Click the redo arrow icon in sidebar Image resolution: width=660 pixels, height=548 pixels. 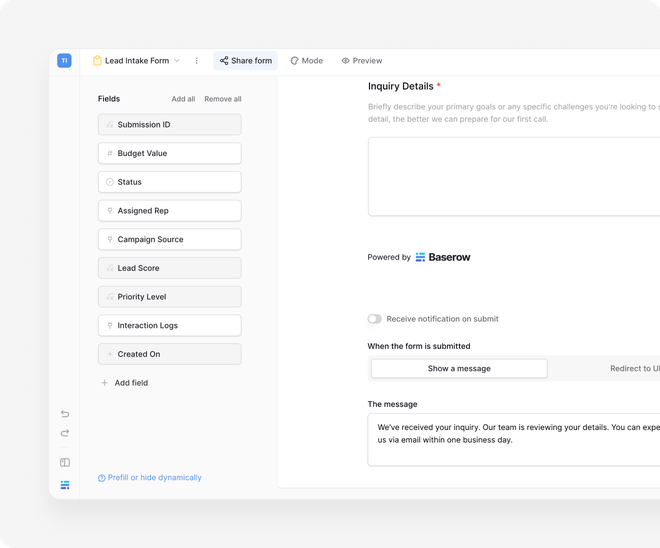point(65,433)
